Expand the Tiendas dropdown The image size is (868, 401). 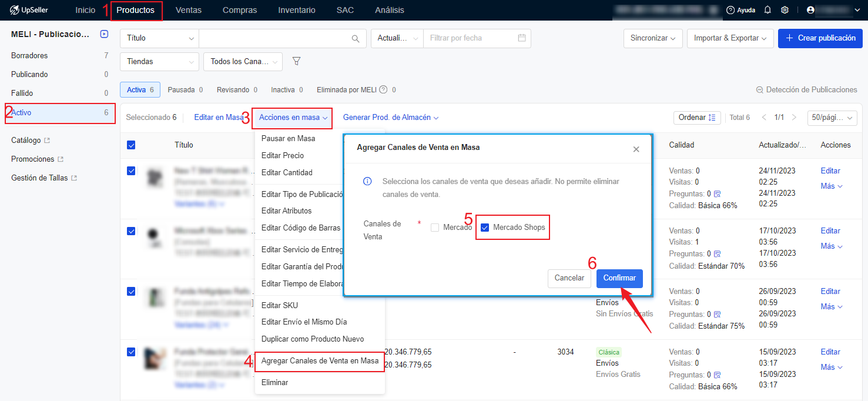[160, 62]
